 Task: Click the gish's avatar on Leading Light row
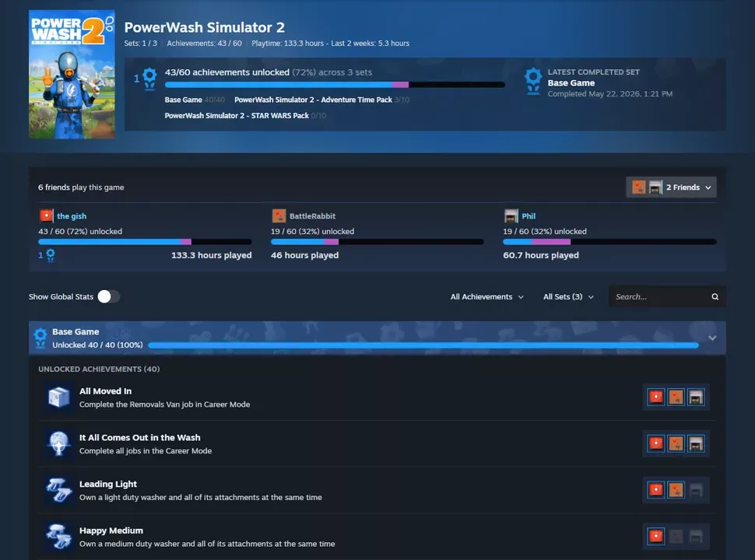(x=656, y=490)
